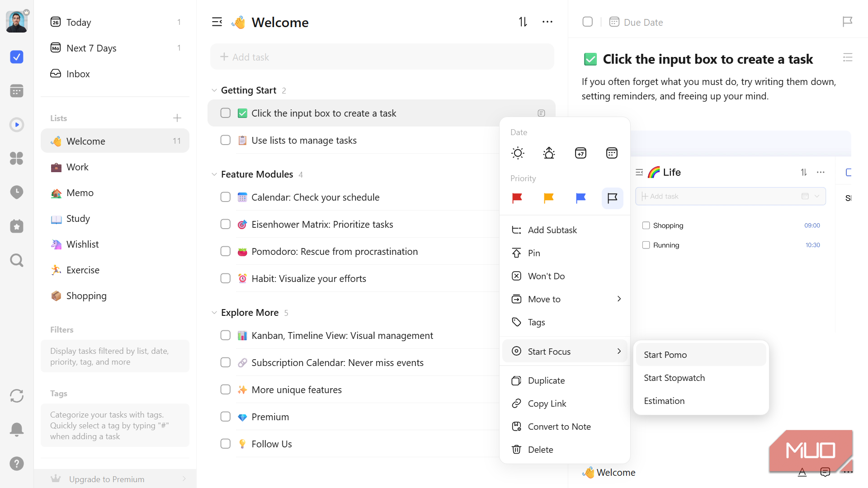Viewport: 868px width, 488px height.
Task: Set date to Next 7 days icon
Action: pyautogui.click(x=580, y=153)
